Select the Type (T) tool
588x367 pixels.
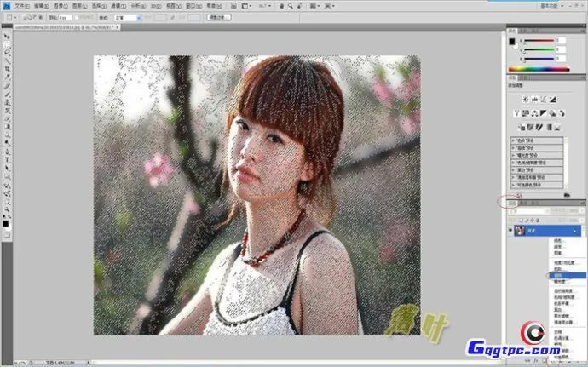pos(7,159)
